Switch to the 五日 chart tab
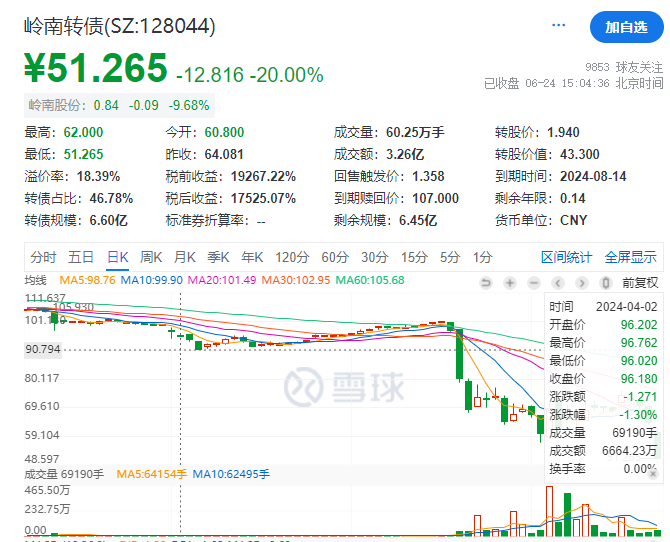 (x=81, y=257)
